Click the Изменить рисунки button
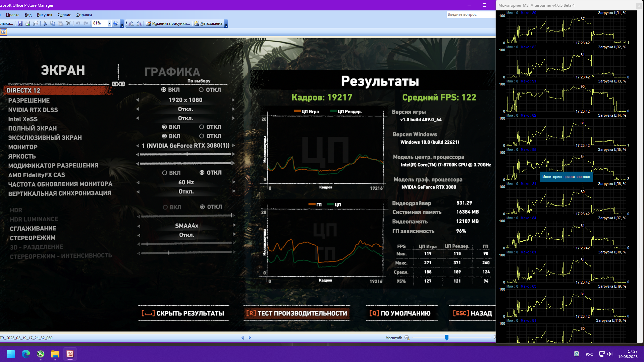Image resolution: width=644 pixels, height=362 pixels. coord(168,23)
